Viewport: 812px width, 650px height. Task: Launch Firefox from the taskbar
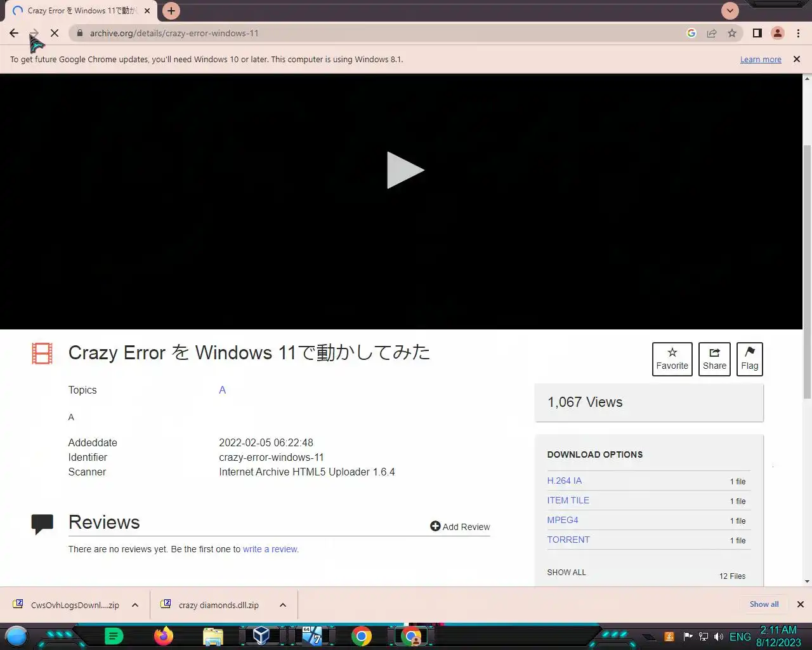pos(164,635)
